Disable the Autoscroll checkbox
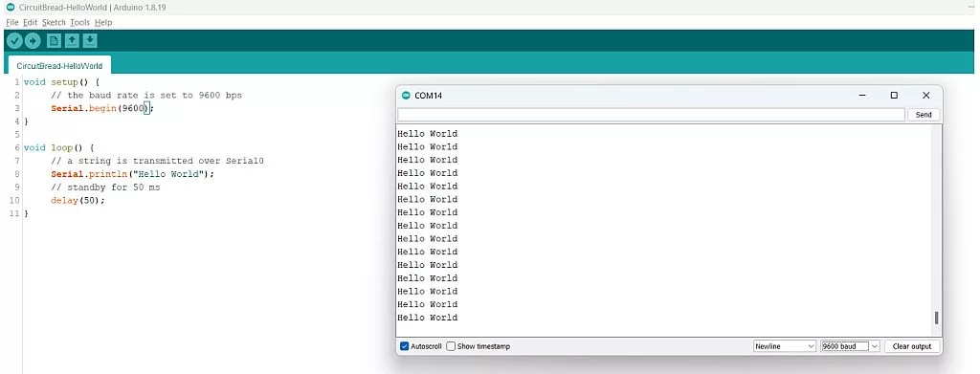980x374 pixels. coord(405,346)
